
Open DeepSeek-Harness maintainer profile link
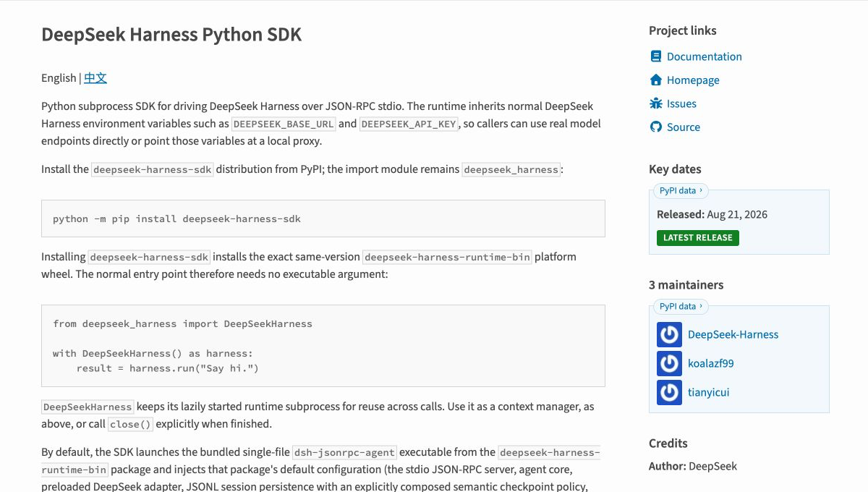coord(733,334)
